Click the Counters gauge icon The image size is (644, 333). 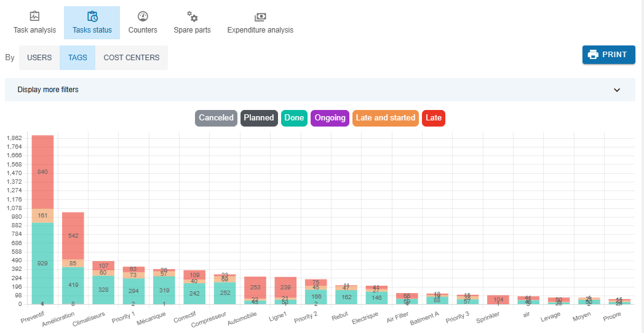pyautogui.click(x=143, y=17)
